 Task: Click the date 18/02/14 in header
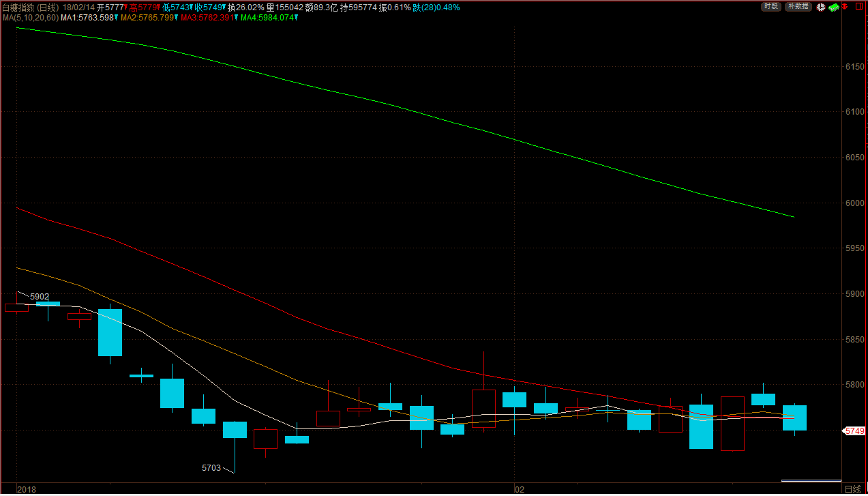(x=78, y=8)
